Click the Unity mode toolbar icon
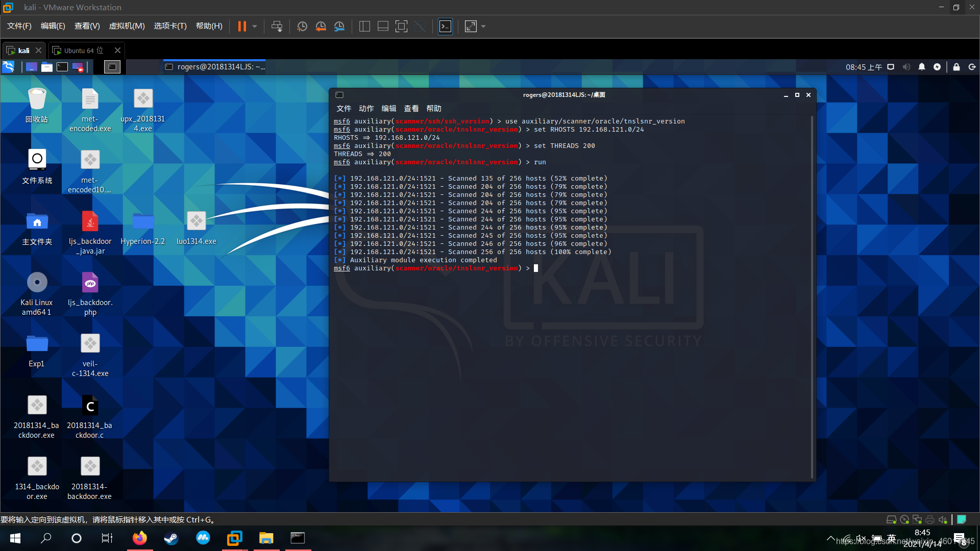980x551 pixels. tap(420, 26)
